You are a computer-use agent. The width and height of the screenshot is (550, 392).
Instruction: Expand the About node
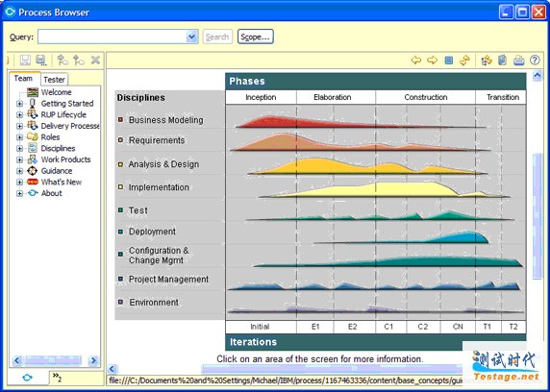tap(19, 193)
